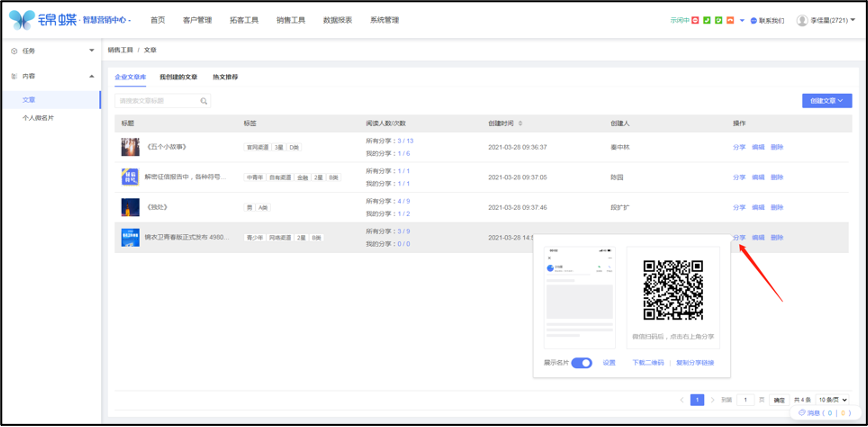868x427 pixels.
Task: Click 下载二维码 in share popup
Action: [648, 363]
